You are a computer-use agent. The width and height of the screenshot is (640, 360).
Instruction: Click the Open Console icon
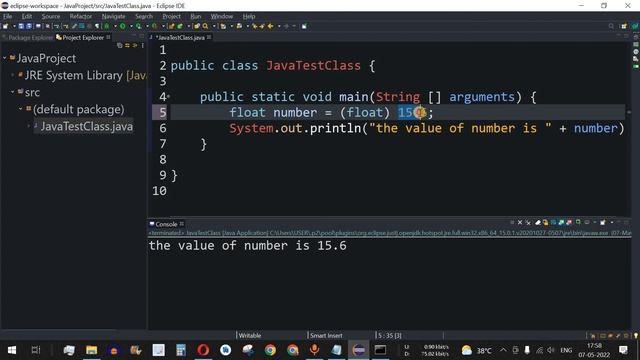602,222
